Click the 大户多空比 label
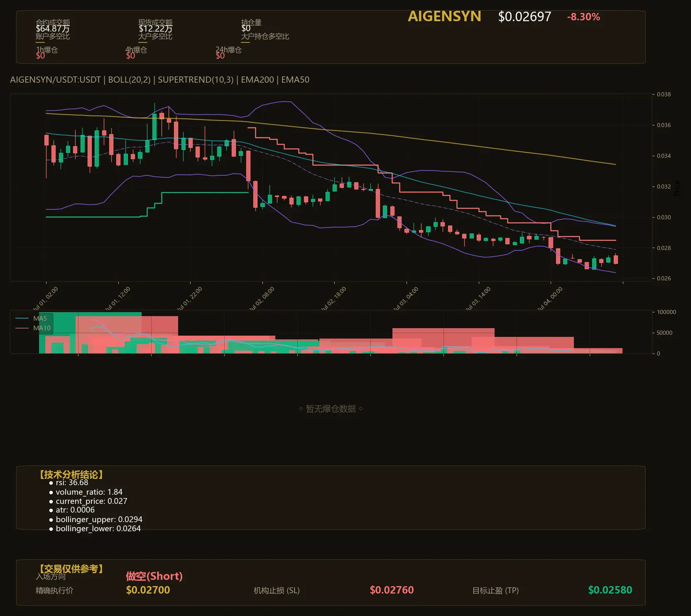 [155, 36]
